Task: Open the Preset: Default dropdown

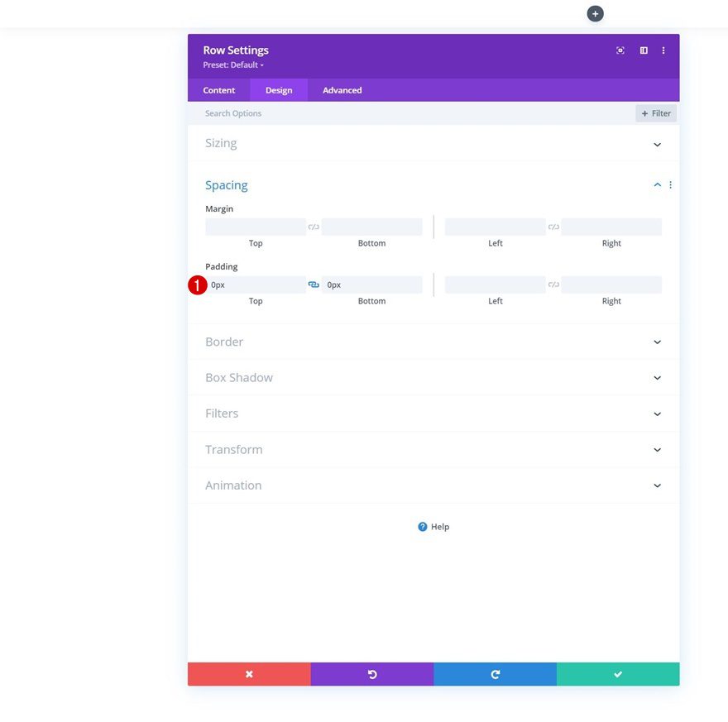Action: tap(233, 65)
